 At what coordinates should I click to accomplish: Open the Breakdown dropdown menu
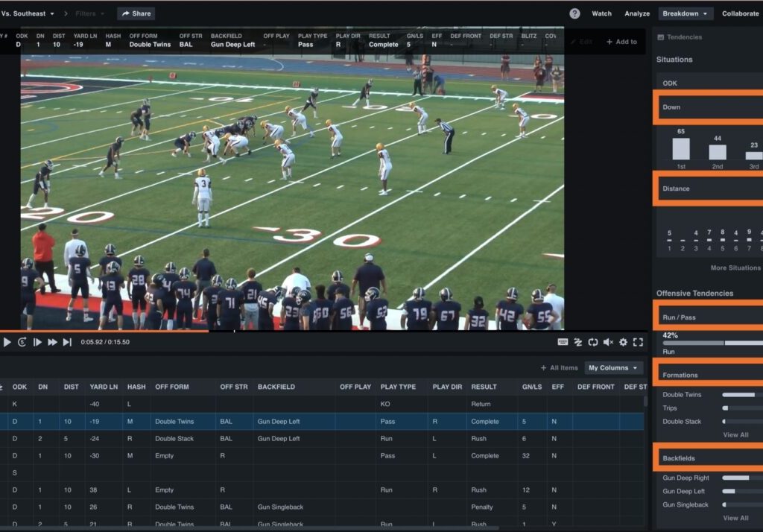coord(686,13)
